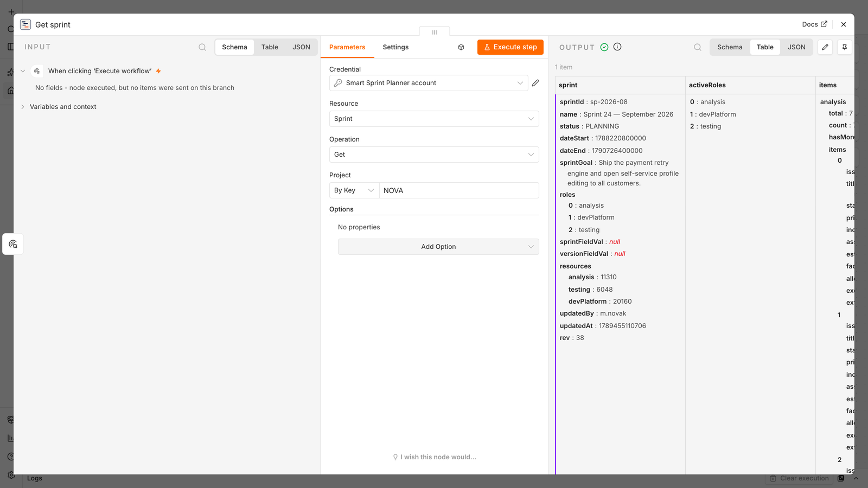Image resolution: width=868 pixels, height=488 pixels.
Task: Click the trigger node icon in input
Action: pos(37,71)
